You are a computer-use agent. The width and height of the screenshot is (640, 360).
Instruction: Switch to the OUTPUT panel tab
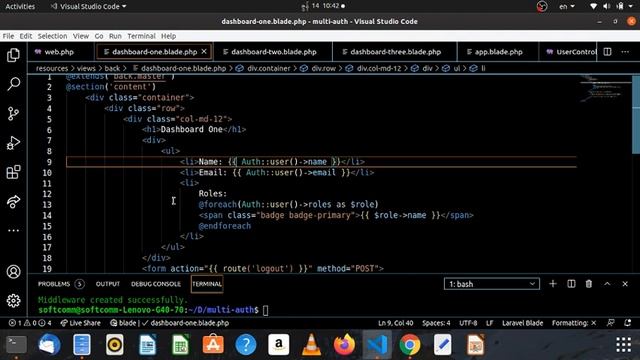108,284
